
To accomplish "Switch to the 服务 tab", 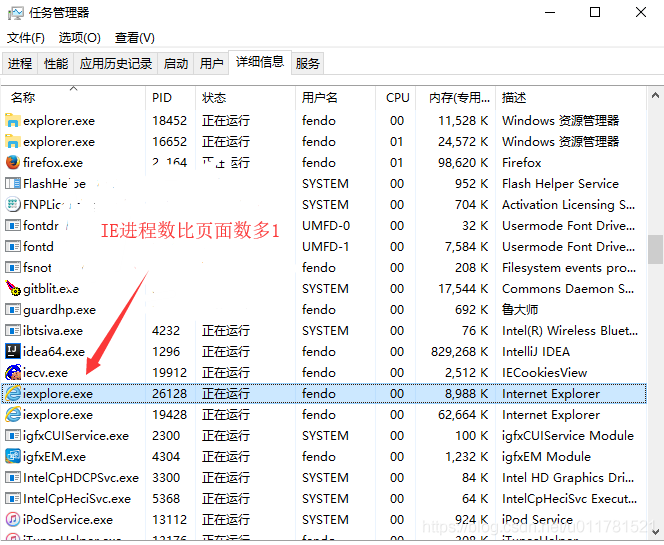I will coord(307,64).
